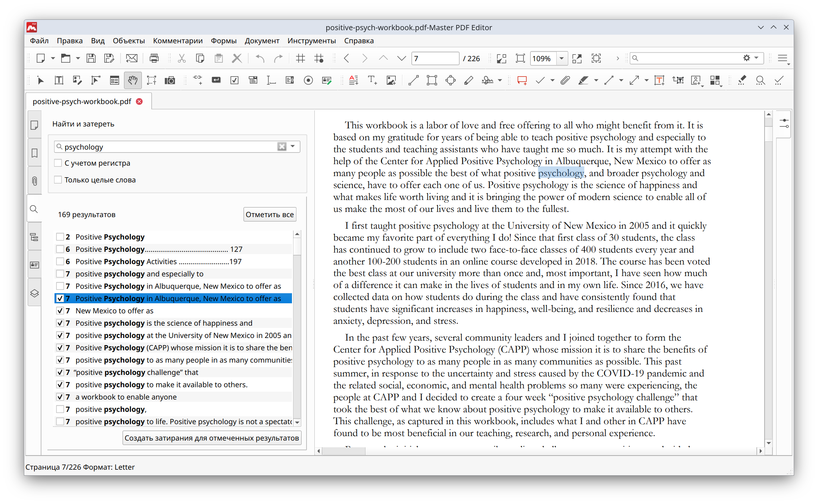Viewport: 818px width, 504px height.
Task: Click the Redo arrow icon
Action: coord(278,58)
